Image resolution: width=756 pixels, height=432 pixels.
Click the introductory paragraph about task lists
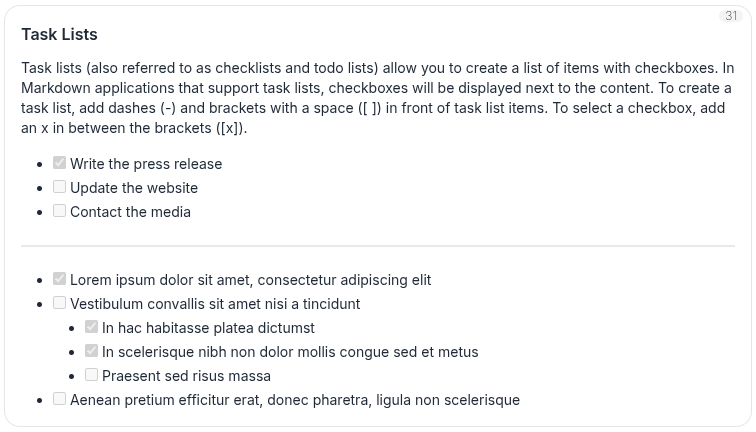pos(378,98)
